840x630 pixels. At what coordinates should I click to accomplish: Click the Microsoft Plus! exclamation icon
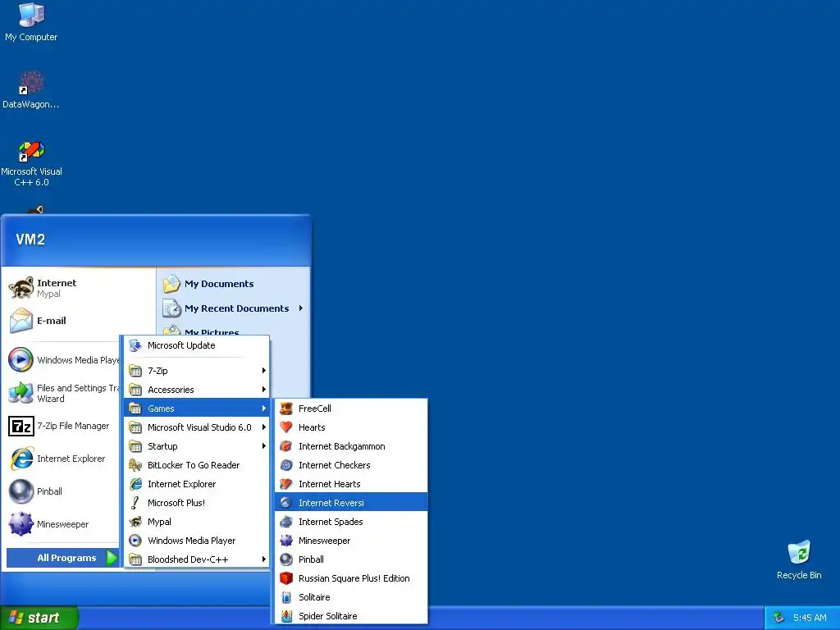coord(135,503)
